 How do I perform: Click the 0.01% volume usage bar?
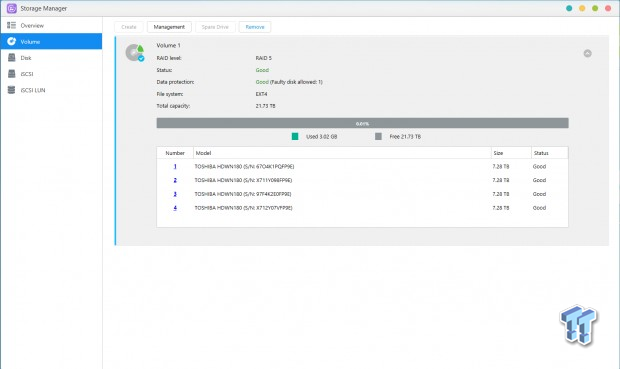[x=362, y=123]
